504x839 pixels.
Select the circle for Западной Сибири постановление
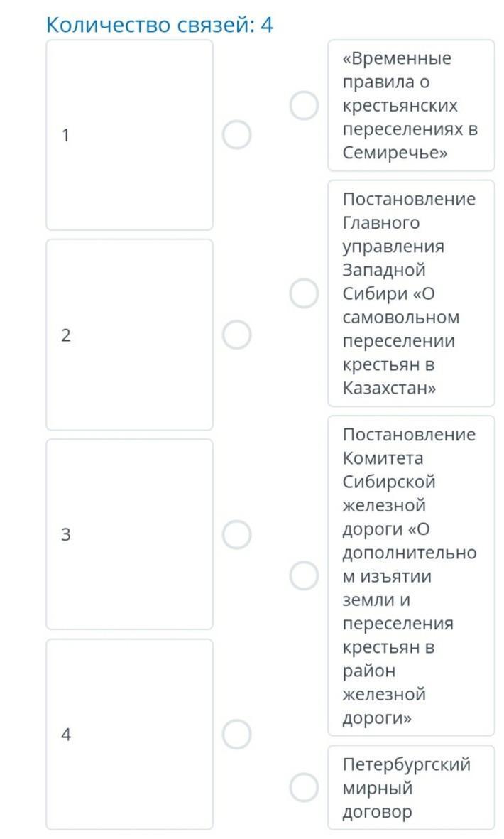pyautogui.click(x=304, y=293)
